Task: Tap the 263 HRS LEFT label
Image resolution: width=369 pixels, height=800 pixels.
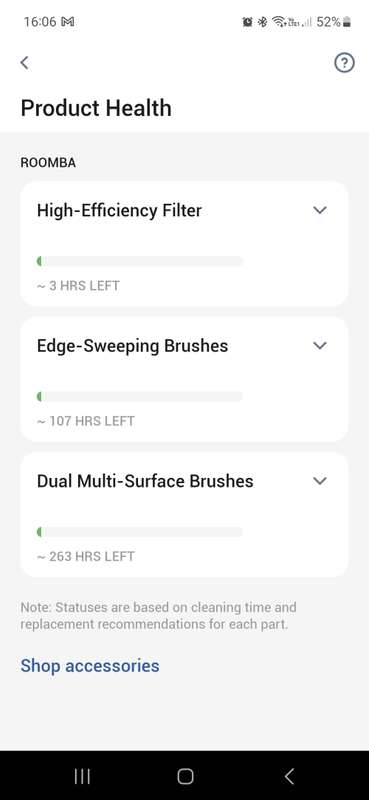Action: click(x=86, y=556)
